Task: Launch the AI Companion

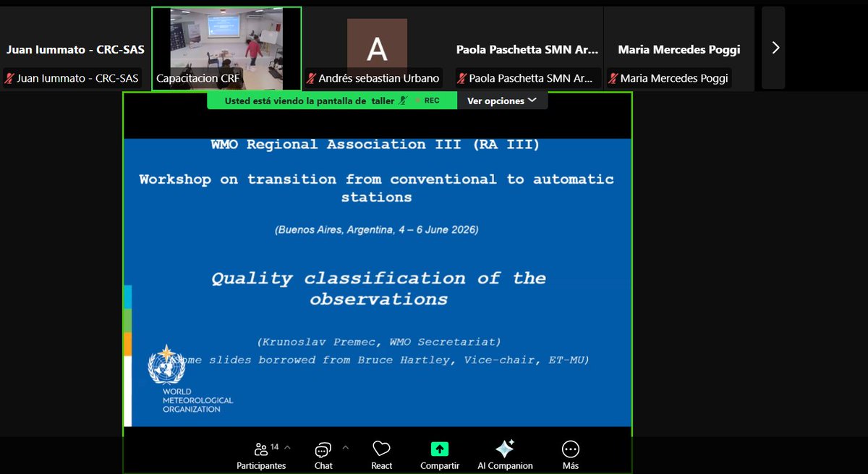Action: click(x=505, y=456)
